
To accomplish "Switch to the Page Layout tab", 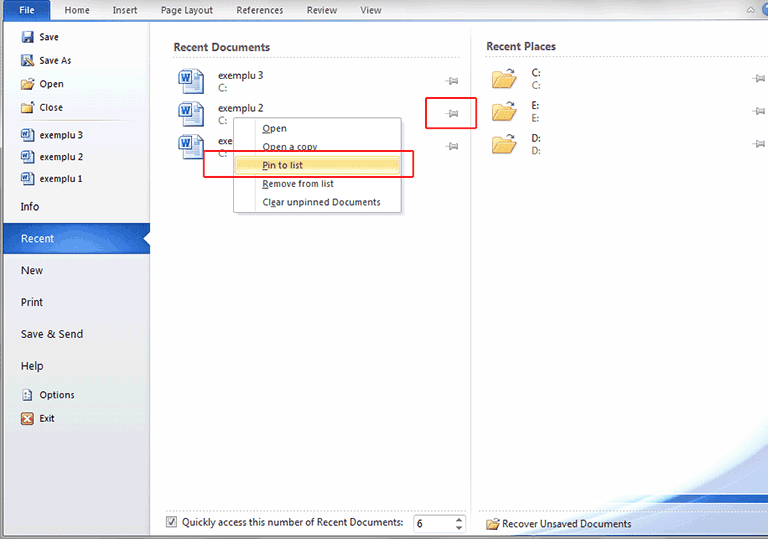I will click(x=187, y=10).
